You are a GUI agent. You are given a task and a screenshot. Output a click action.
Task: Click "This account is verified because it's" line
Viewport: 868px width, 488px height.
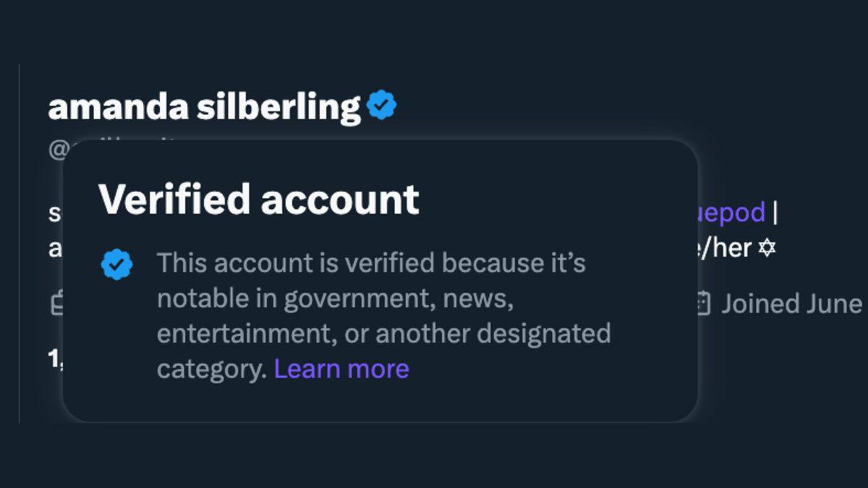(x=371, y=263)
